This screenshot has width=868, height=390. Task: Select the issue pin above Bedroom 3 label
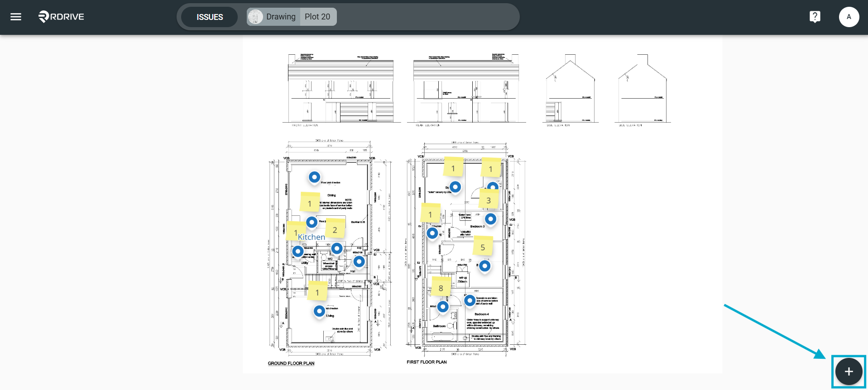tap(490, 219)
